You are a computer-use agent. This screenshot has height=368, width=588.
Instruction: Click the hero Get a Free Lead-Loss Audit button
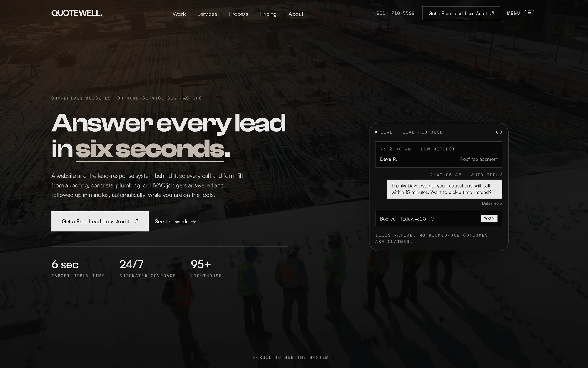pyautogui.click(x=100, y=221)
